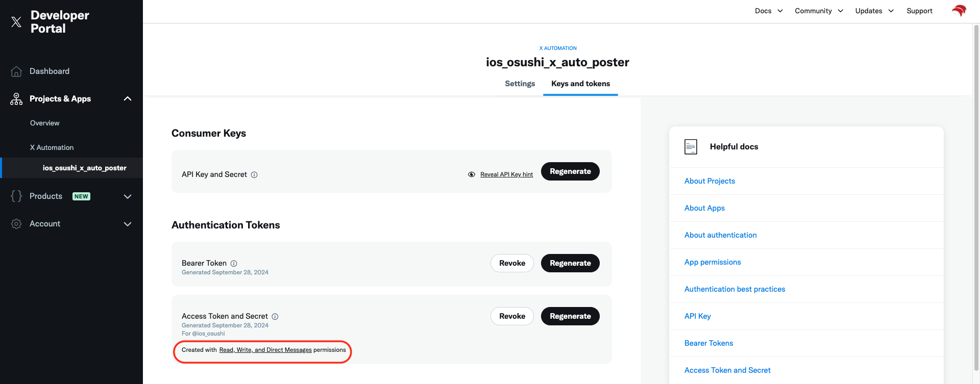Click the Consumer Keys heading
The width and height of the screenshot is (980, 384).
pos(209,134)
